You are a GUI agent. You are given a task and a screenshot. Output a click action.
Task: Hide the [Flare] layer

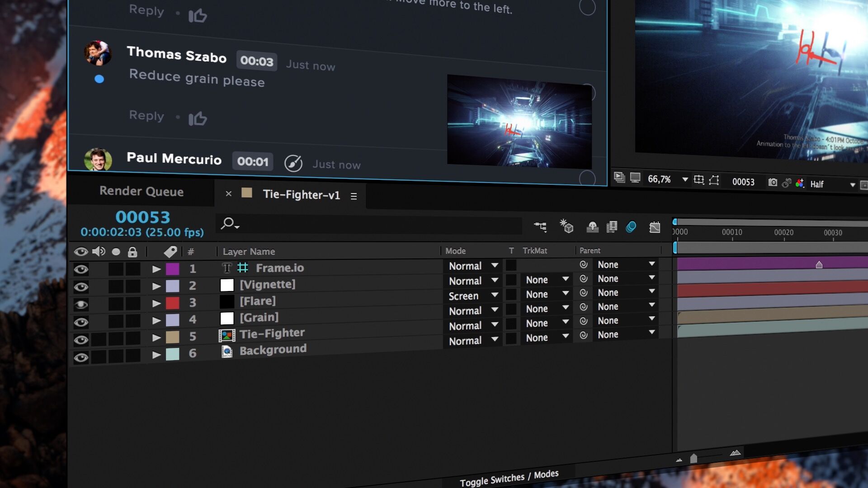81,304
